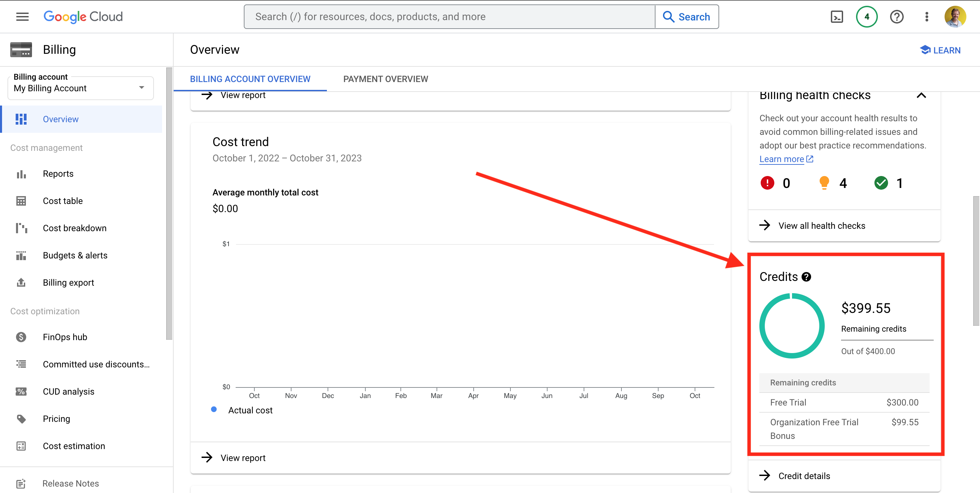Click the Credits help question mark
This screenshot has width=980, height=493.
click(806, 277)
